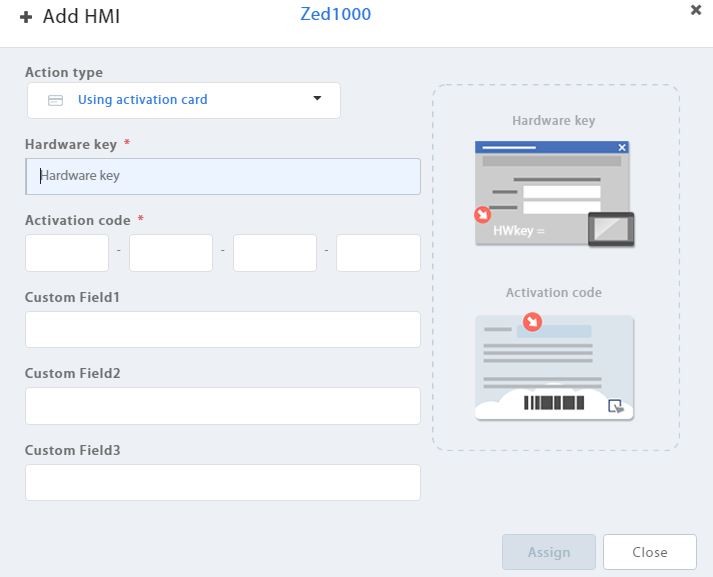Click the Close button at the bottom

(x=650, y=552)
